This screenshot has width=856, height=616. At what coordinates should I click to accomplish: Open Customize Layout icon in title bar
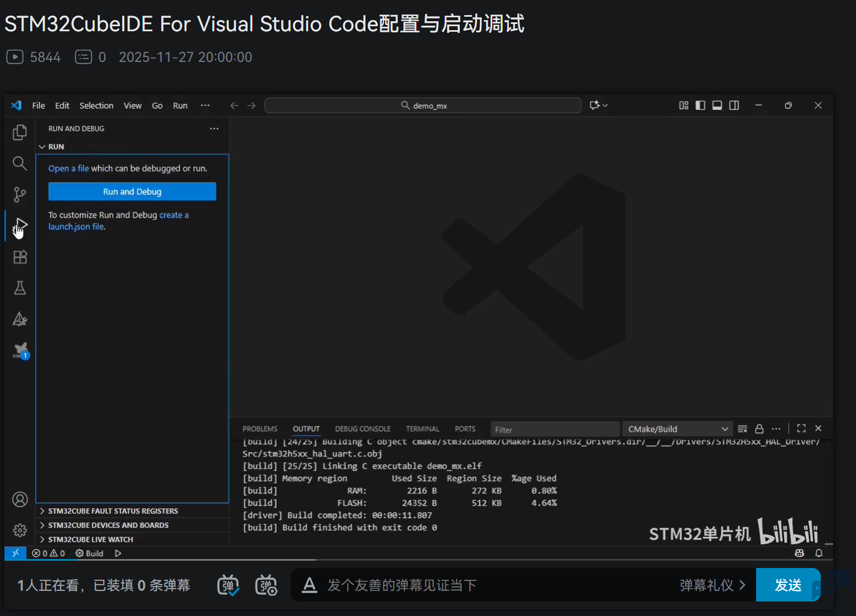point(684,105)
